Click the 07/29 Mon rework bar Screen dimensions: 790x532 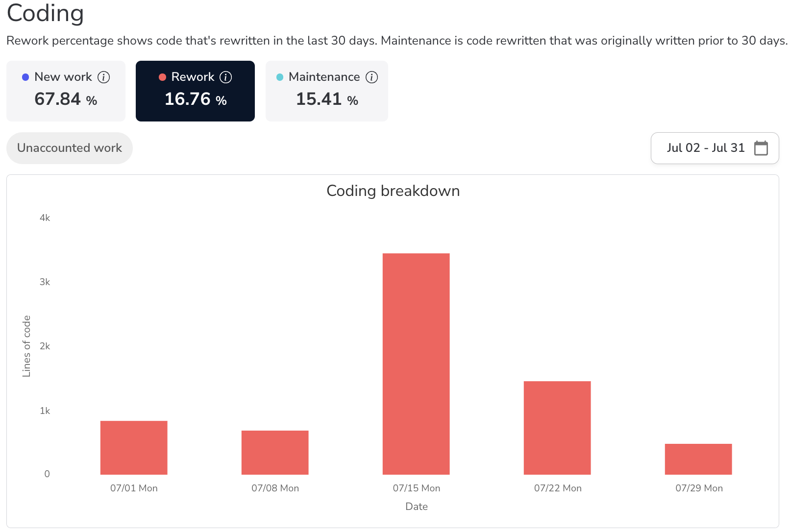[698, 459]
